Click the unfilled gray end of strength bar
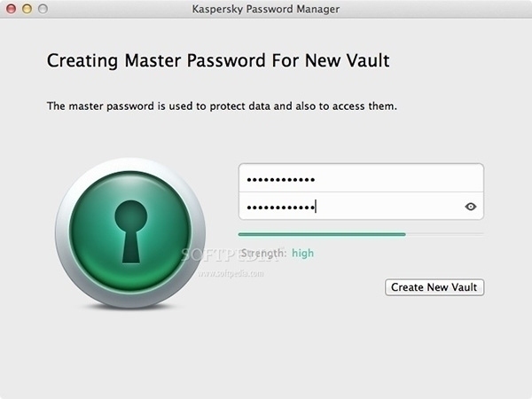The width and height of the screenshot is (532, 399). click(444, 234)
